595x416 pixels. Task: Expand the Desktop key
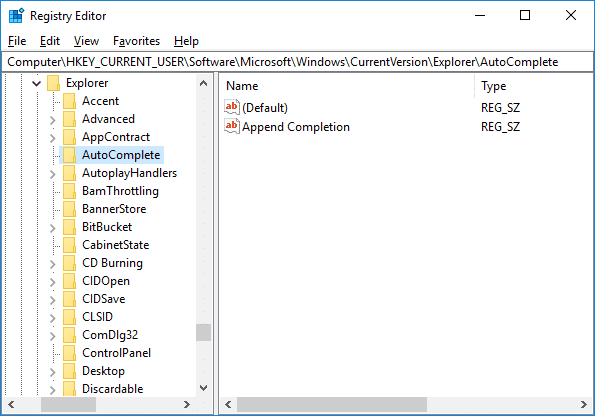point(52,372)
